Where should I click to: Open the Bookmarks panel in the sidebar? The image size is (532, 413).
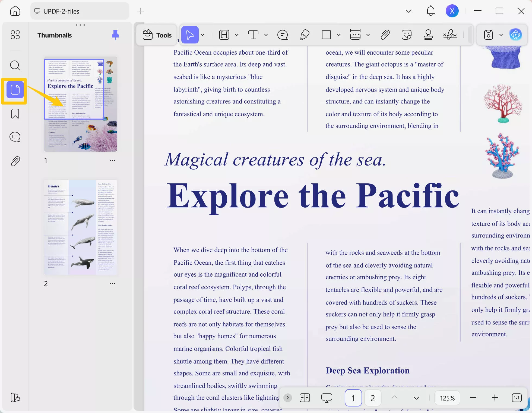click(x=15, y=114)
